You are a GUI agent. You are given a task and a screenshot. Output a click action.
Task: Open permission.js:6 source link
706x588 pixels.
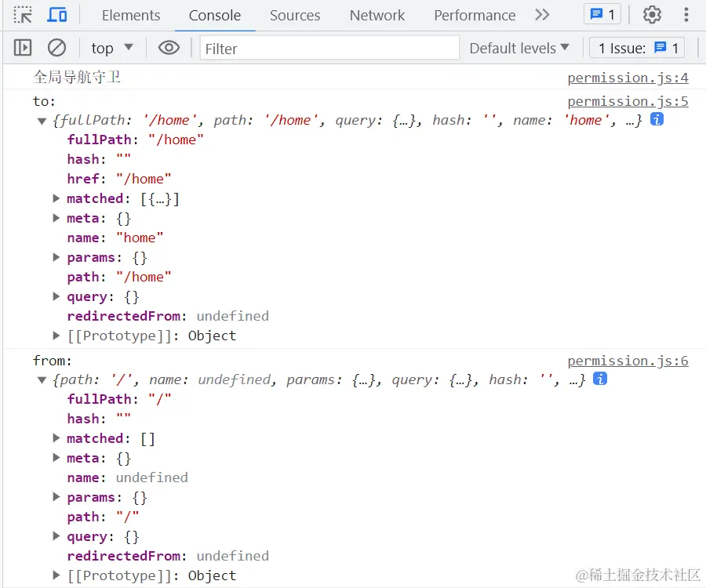click(x=628, y=361)
